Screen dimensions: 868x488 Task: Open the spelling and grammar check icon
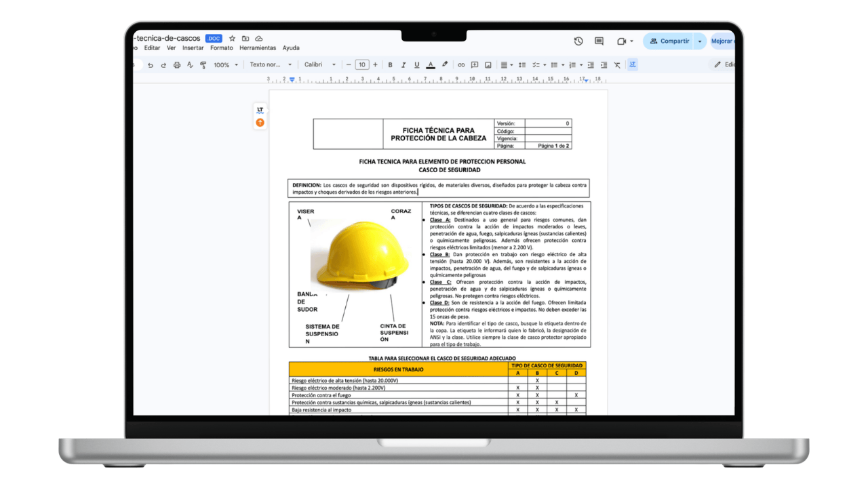(189, 64)
